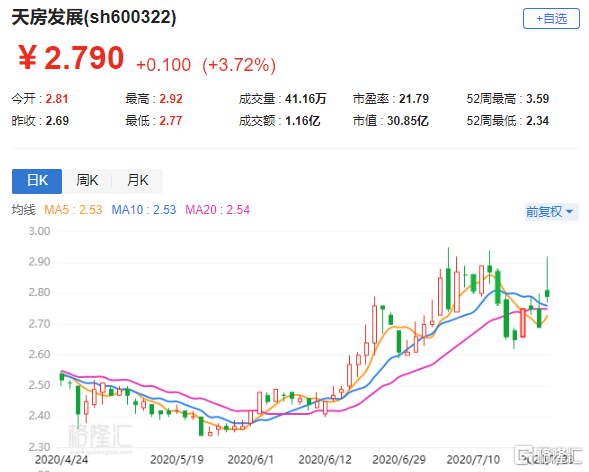Click the 市值 30.85亿 market cap
The height and width of the screenshot is (472, 589).
pos(391,121)
